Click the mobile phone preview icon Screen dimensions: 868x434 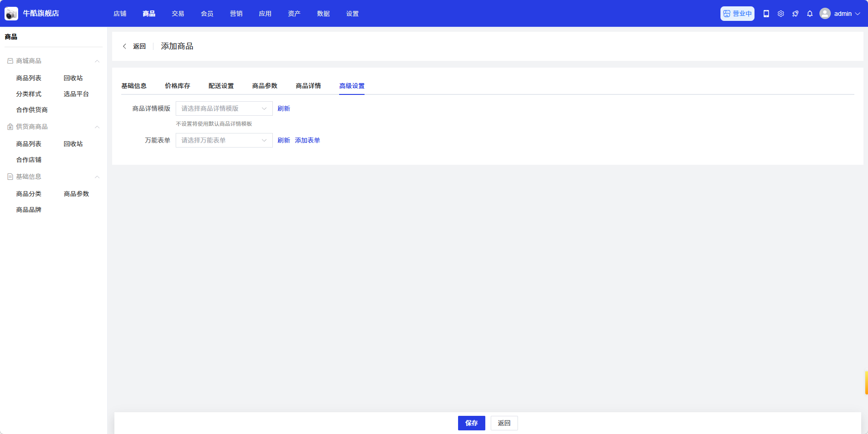point(766,14)
